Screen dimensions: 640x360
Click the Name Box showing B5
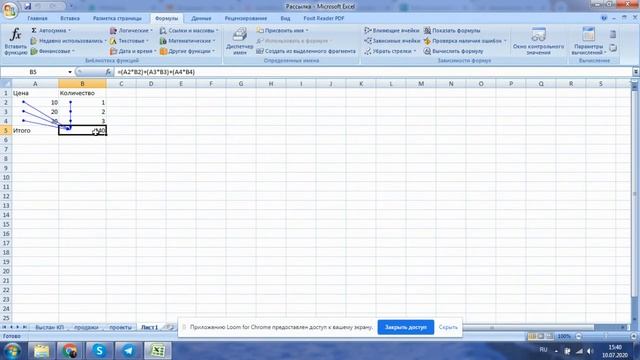point(33,72)
